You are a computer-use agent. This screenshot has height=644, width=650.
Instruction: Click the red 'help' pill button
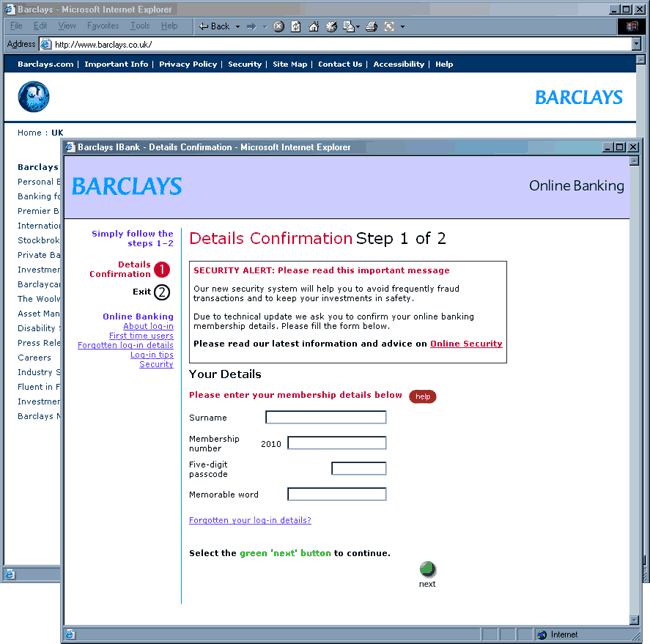[422, 396]
